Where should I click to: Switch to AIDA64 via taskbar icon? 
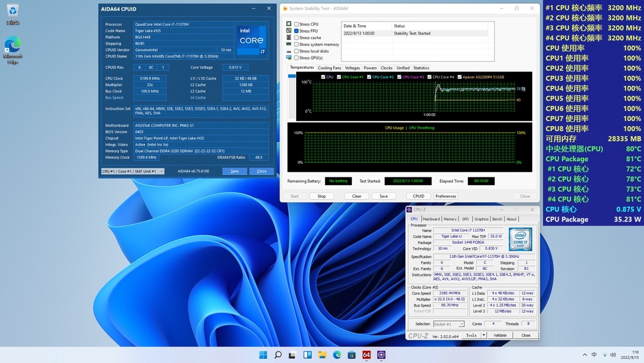pyautogui.click(x=367, y=355)
